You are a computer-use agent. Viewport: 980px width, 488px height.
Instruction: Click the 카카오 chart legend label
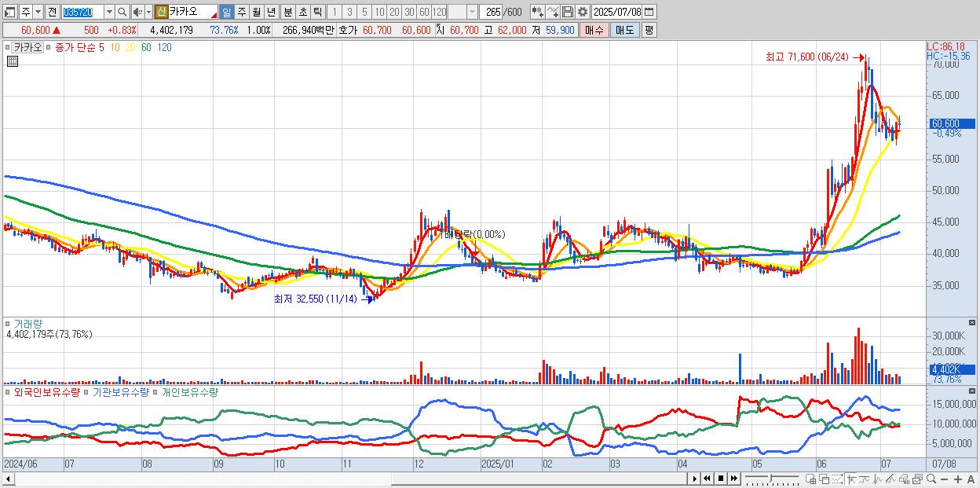(27, 47)
